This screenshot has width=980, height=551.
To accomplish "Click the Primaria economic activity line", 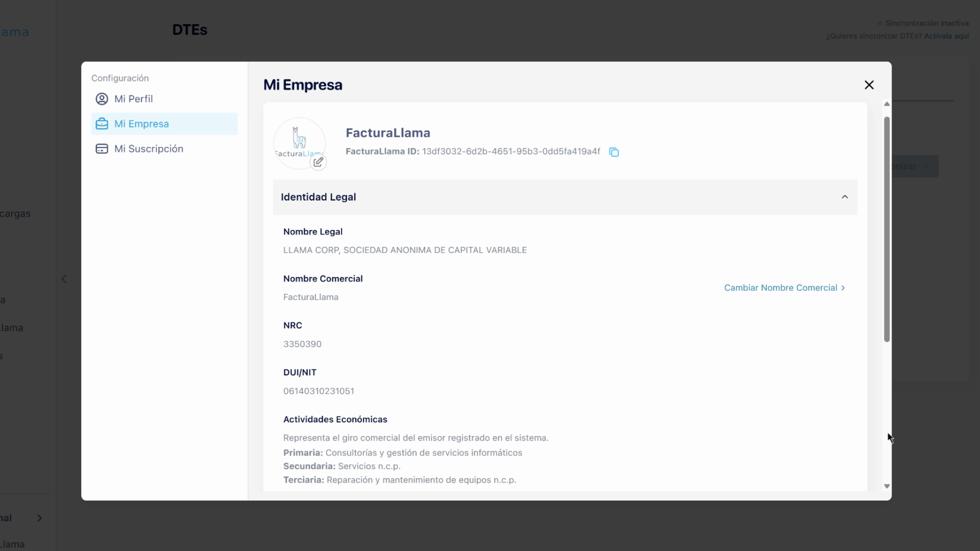I will pyautogui.click(x=403, y=453).
